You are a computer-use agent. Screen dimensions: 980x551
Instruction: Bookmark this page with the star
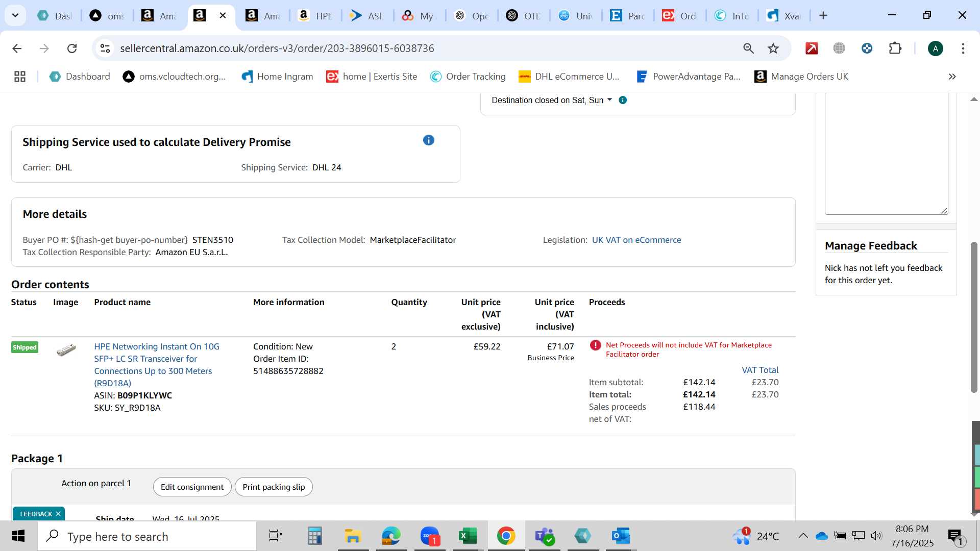[773, 48]
